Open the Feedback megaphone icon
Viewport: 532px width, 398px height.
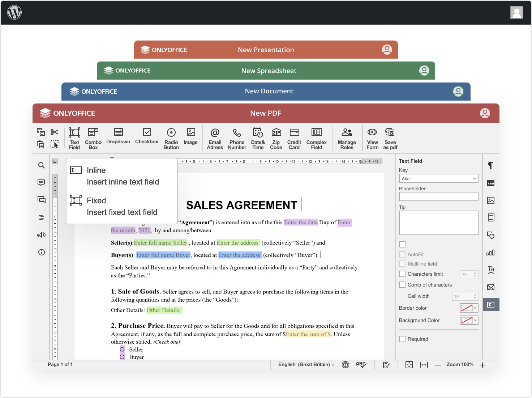coord(42,235)
